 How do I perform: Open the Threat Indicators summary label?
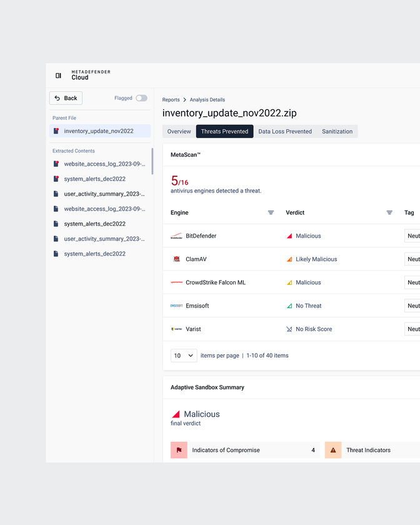pyautogui.click(x=368, y=451)
